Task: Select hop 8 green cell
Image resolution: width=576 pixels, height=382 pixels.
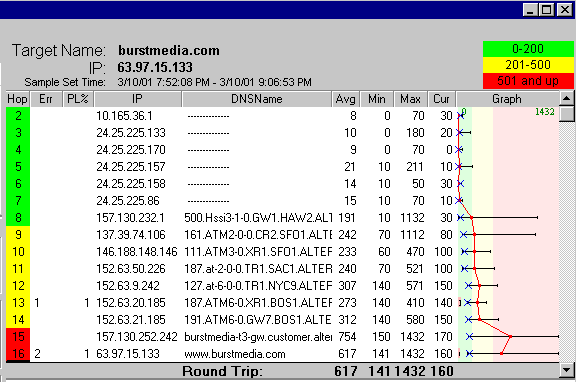Action: click(18, 217)
